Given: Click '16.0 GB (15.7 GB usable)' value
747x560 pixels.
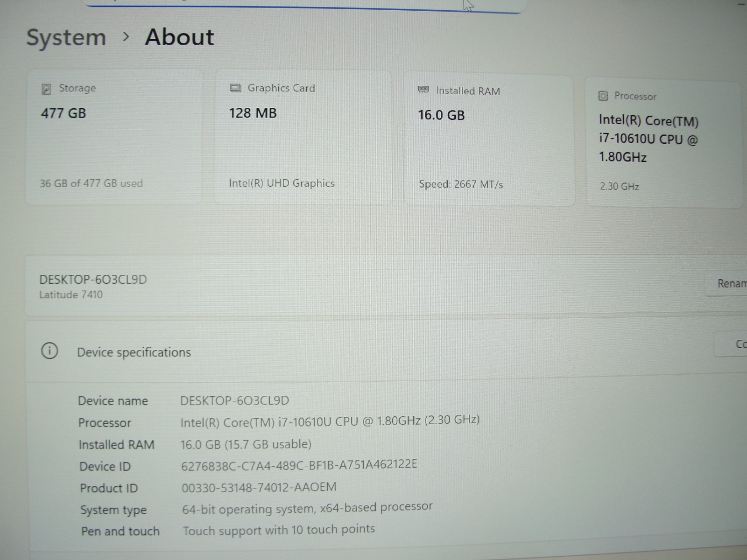Looking at the screenshot, I should coord(246,444).
